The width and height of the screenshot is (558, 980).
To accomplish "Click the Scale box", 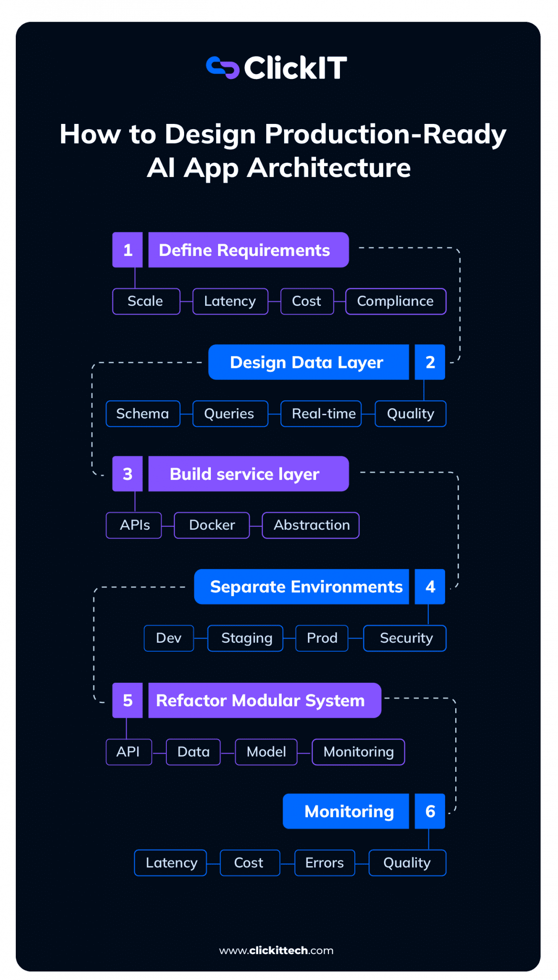I will point(146,301).
